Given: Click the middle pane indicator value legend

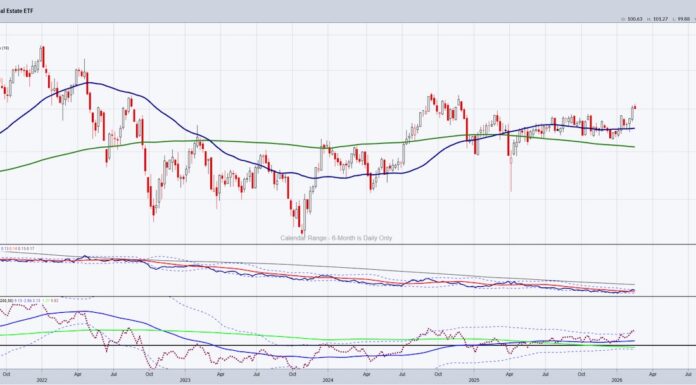Looking at the screenshot, I should (x=18, y=249).
